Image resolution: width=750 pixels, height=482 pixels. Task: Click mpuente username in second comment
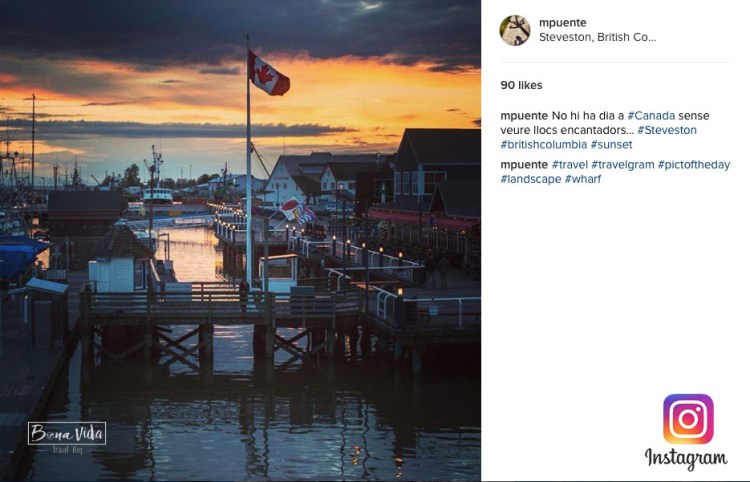(524, 165)
